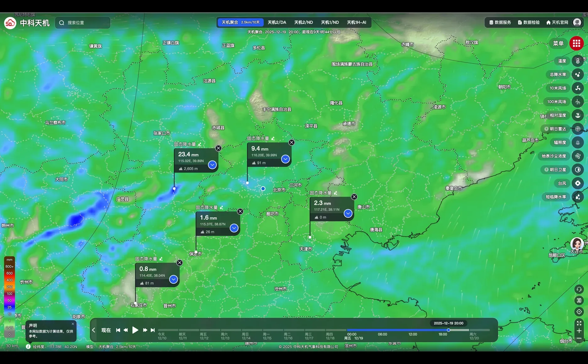Select the 总降水率 precipitation layer icon
This screenshot has width=588, height=364.
pos(578,74)
